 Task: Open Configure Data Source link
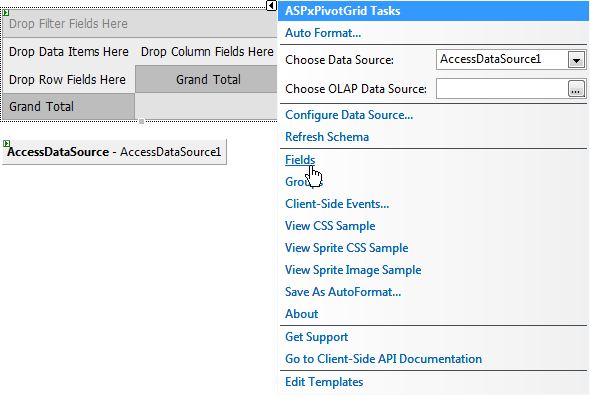[x=349, y=115]
